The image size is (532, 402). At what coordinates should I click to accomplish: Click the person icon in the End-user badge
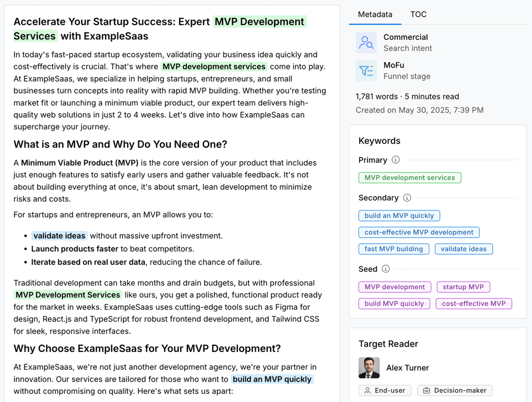pyautogui.click(x=369, y=390)
